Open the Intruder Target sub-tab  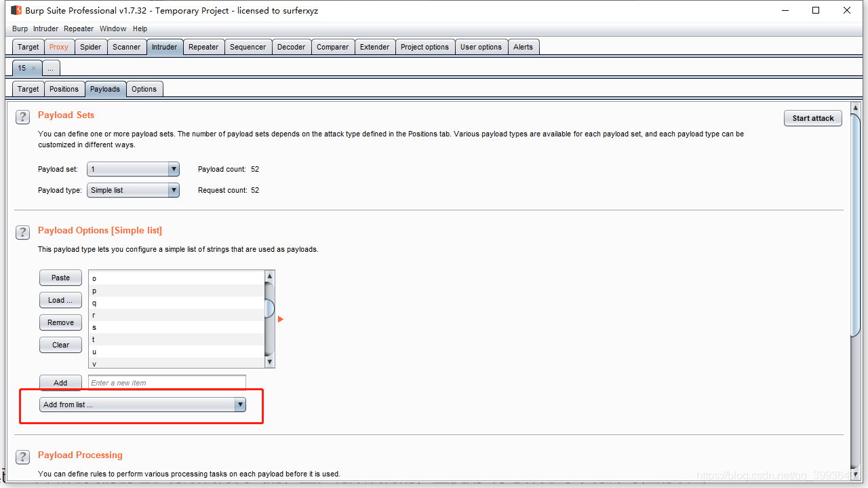tap(28, 89)
